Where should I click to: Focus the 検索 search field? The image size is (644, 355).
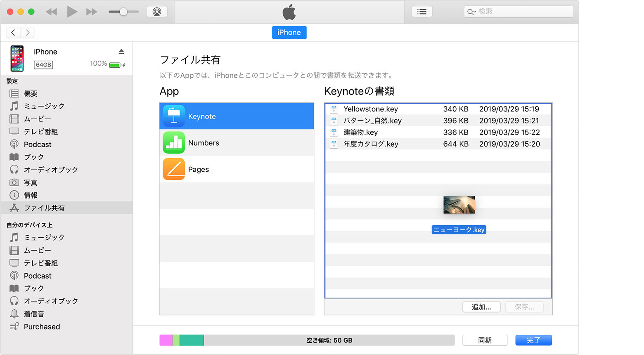point(519,12)
